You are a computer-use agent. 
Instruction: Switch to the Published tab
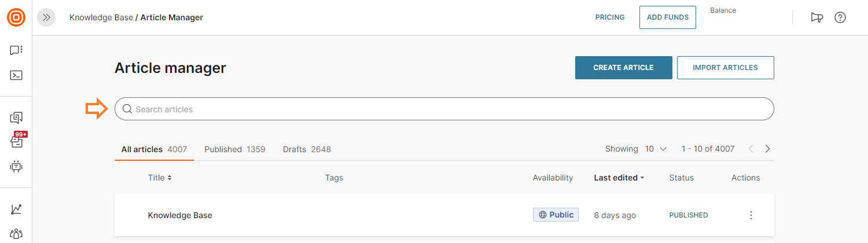(x=234, y=149)
